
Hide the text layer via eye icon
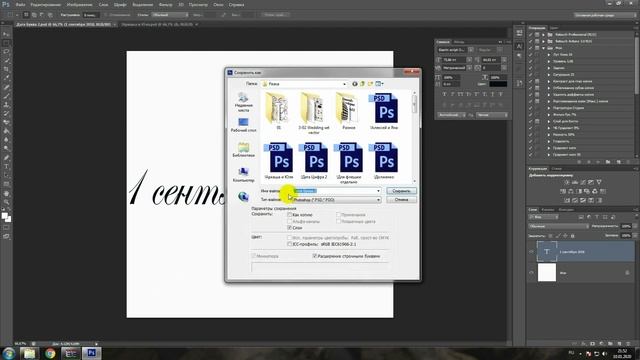click(531, 251)
